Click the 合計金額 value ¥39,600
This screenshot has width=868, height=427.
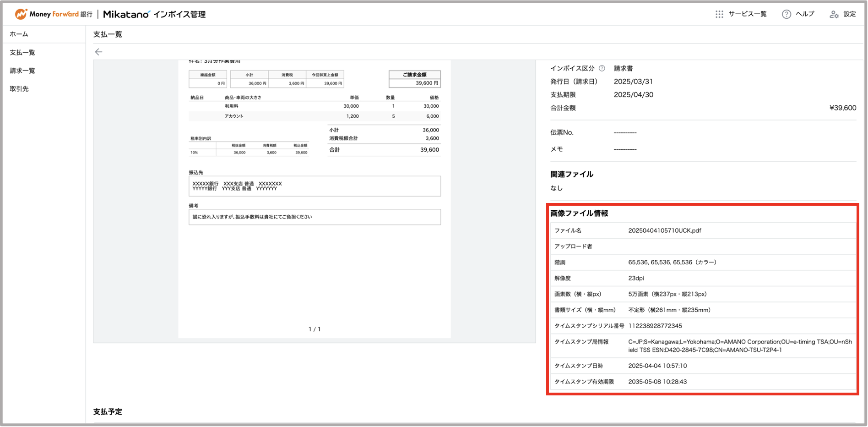tap(842, 108)
